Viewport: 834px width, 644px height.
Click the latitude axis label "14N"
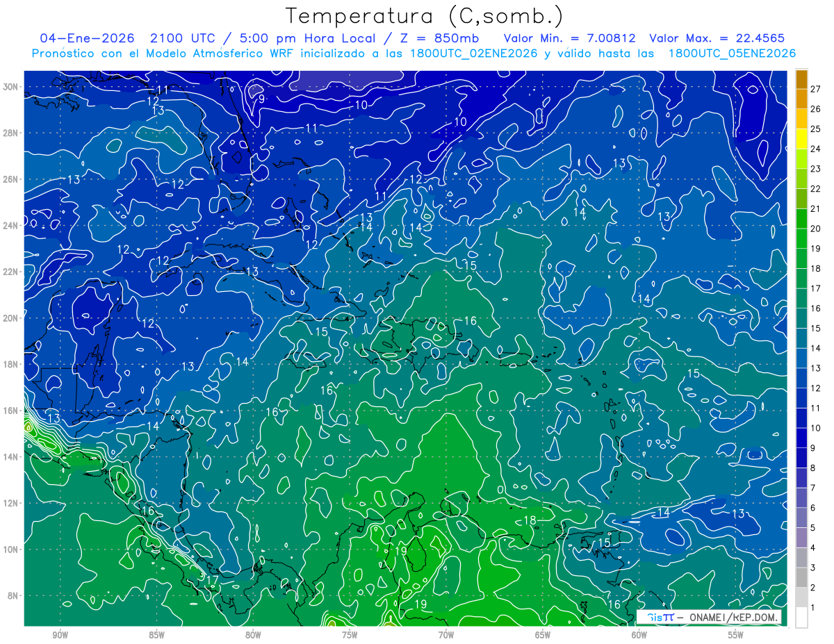(x=12, y=456)
